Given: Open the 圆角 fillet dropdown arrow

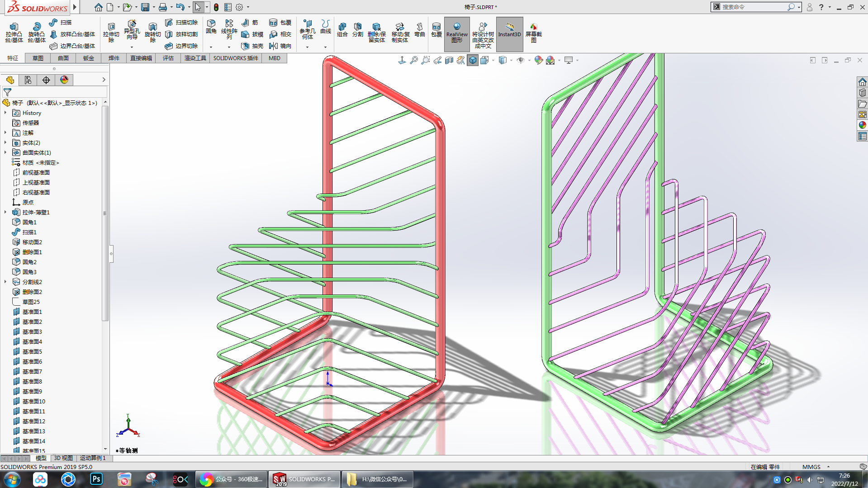Looking at the screenshot, I should (x=211, y=47).
